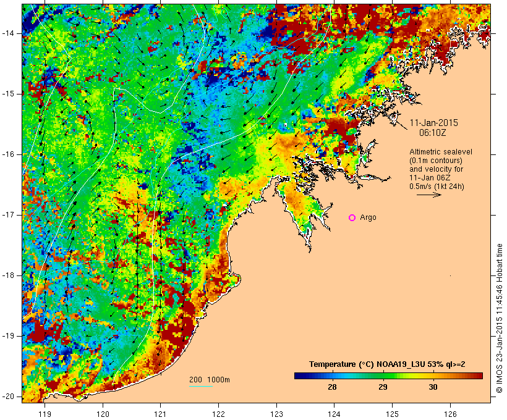Click the '(0.1m contours)' text line
Image resolution: width=507 pixels, height=420 pixels.
pos(436,160)
